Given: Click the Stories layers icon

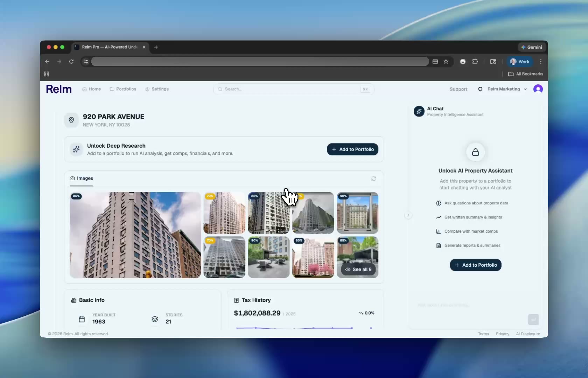Looking at the screenshot, I should (x=155, y=319).
